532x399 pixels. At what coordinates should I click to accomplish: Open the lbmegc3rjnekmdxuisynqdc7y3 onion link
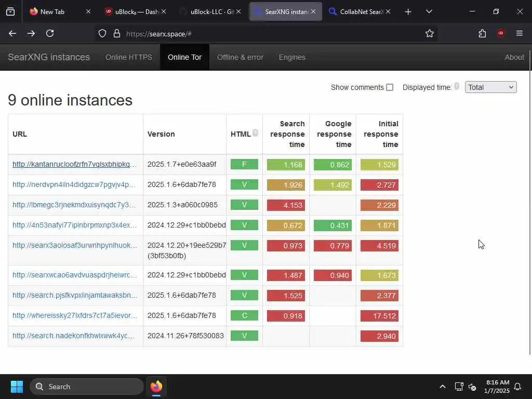(74, 205)
